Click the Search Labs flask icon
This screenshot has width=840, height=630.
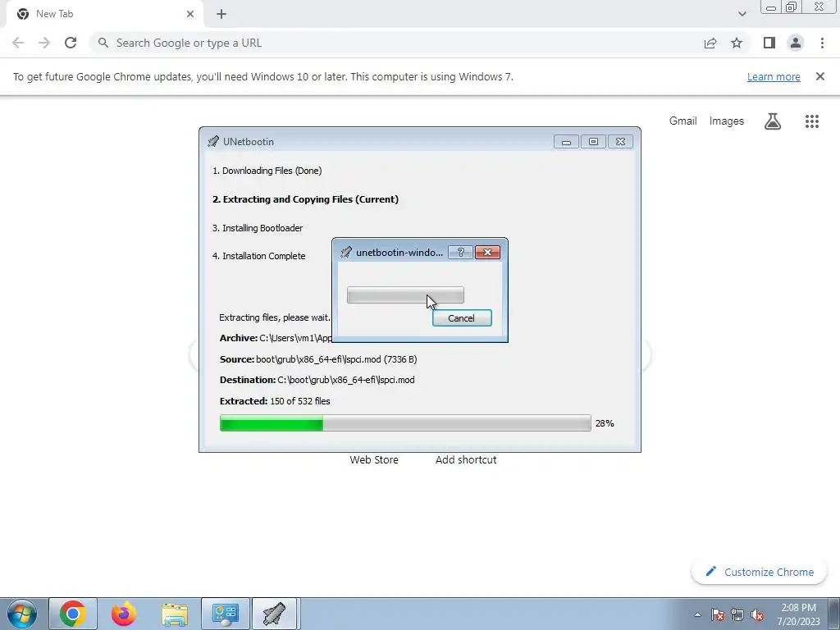pyautogui.click(x=773, y=121)
